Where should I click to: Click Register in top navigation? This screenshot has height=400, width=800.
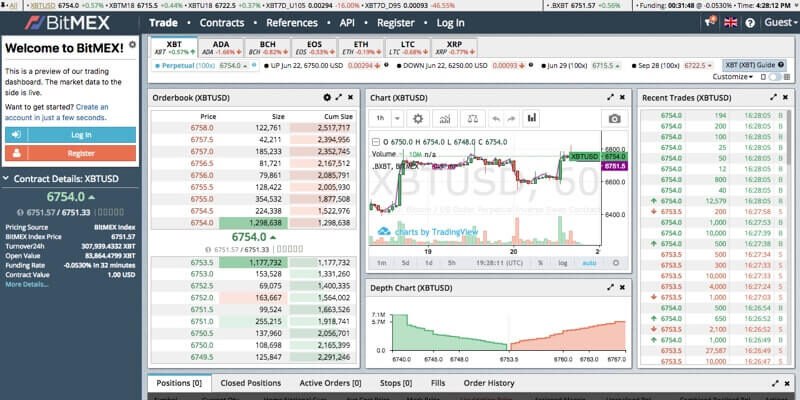395,23
